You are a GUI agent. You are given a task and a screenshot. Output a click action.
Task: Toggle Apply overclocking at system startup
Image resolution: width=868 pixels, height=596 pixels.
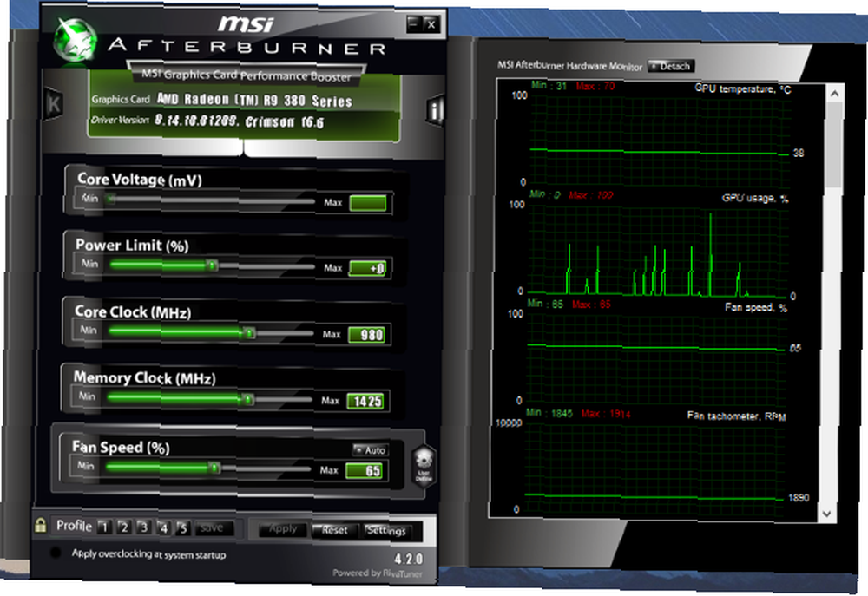(56, 553)
